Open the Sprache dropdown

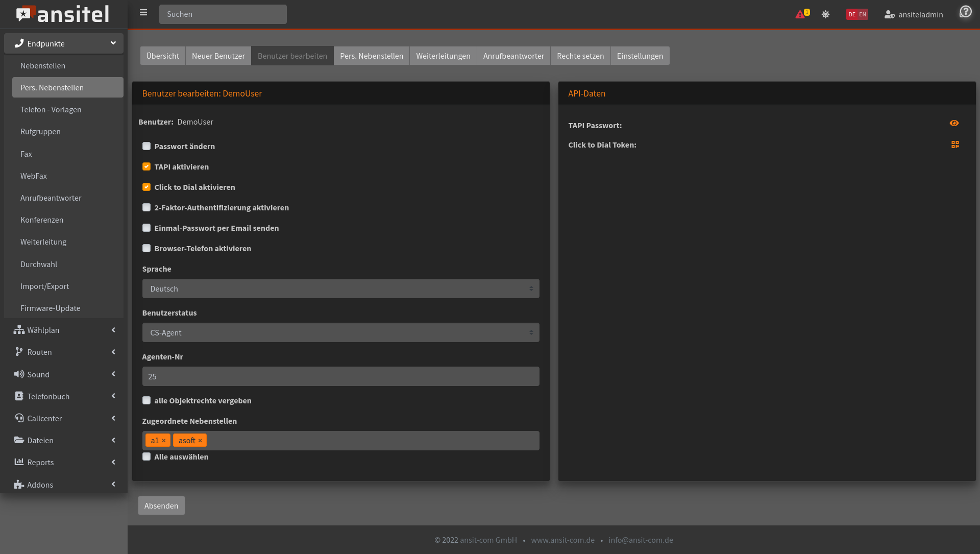pyautogui.click(x=340, y=288)
